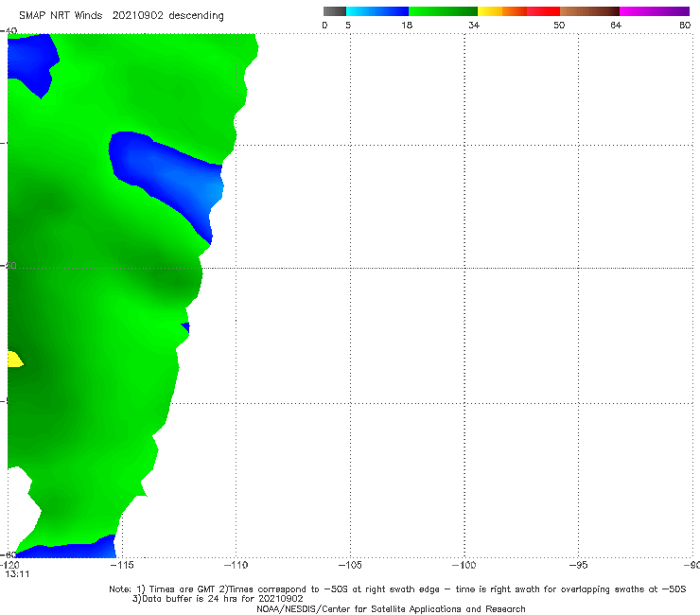Screen dimensions: 700x615
Task: Click the cyan-blue segment of the color bar
Action: click(x=377, y=11)
